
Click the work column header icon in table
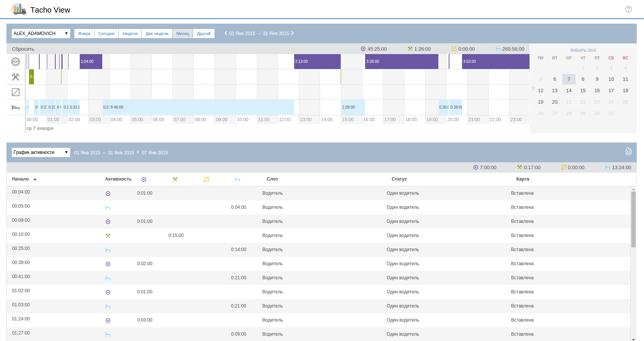click(x=175, y=179)
